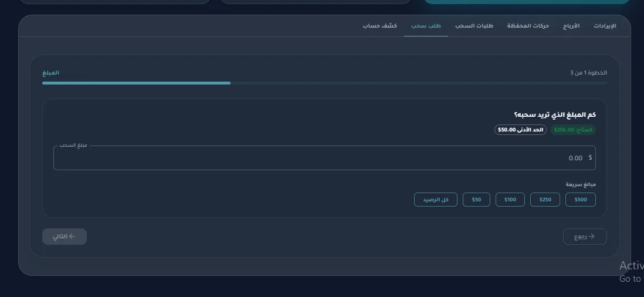Click the مبلغ السحب amount input field
The width and height of the screenshot is (644, 297).
[x=324, y=158]
